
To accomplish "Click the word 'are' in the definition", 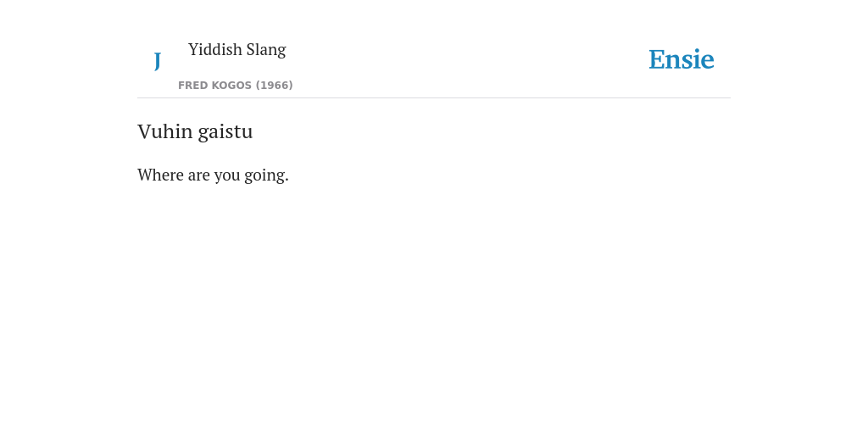I will coord(198,176).
